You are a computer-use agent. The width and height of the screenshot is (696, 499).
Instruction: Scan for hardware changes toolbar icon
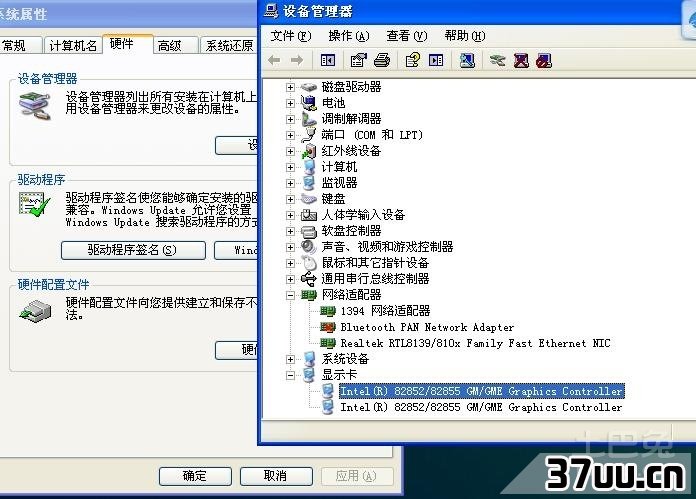467,60
